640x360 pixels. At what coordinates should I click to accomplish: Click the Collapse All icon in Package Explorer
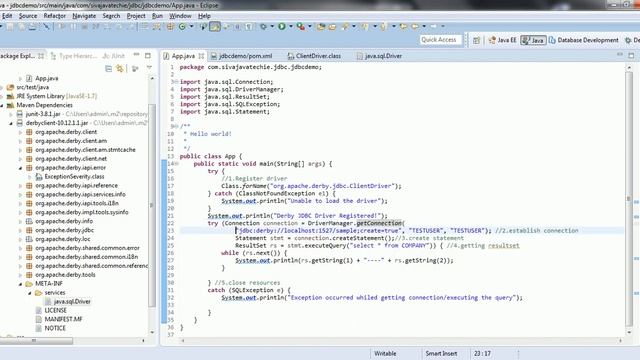[108, 69]
